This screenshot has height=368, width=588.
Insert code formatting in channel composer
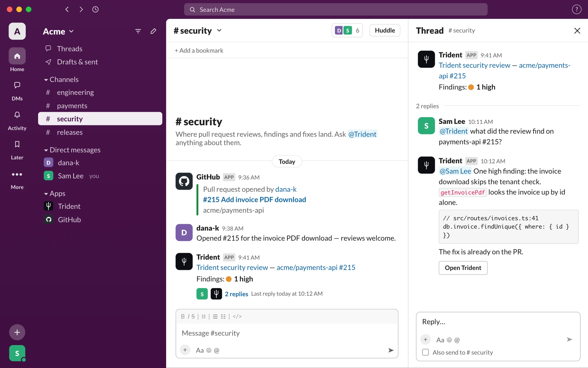[237, 316]
